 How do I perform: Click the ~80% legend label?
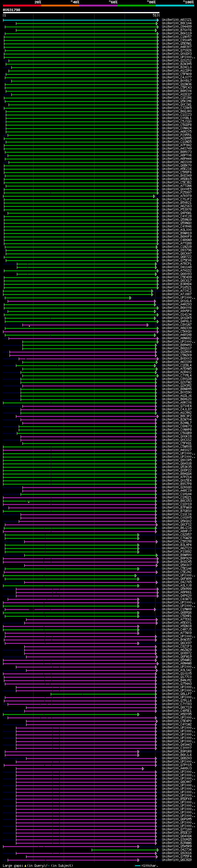151,2
